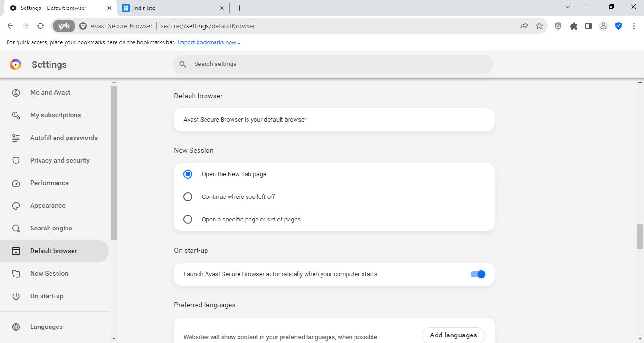This screenshot has height=343, width=644.
Task: Open On start-up sidebar item
Action: (47, 296)
